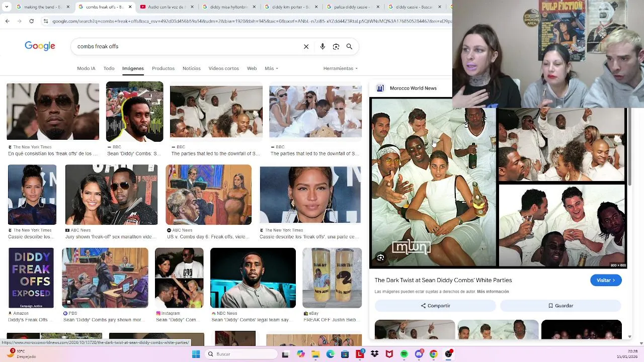Click the preview panel vertical scrollbar

(630, 146)
